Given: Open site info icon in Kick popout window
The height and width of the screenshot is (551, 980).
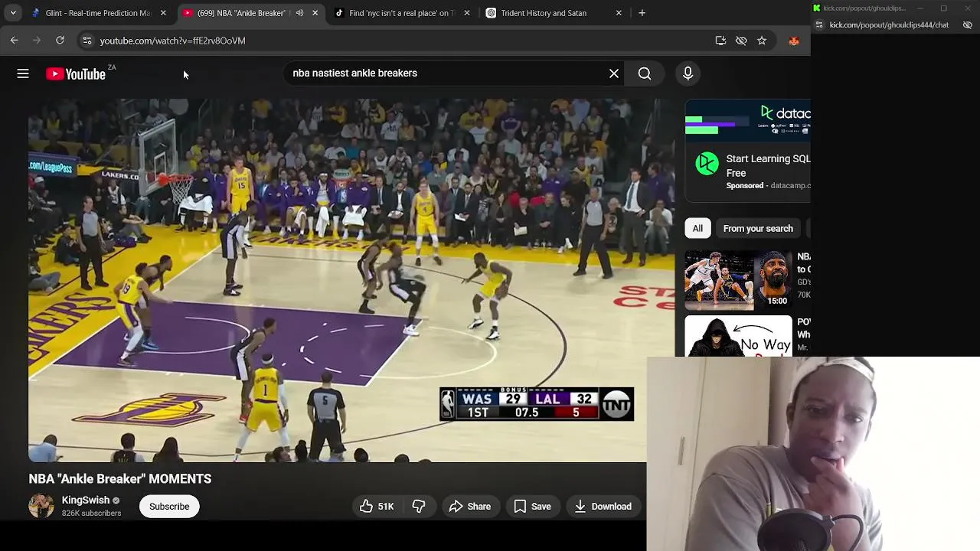Looking at the screenshot, I should tap(819, 25).
